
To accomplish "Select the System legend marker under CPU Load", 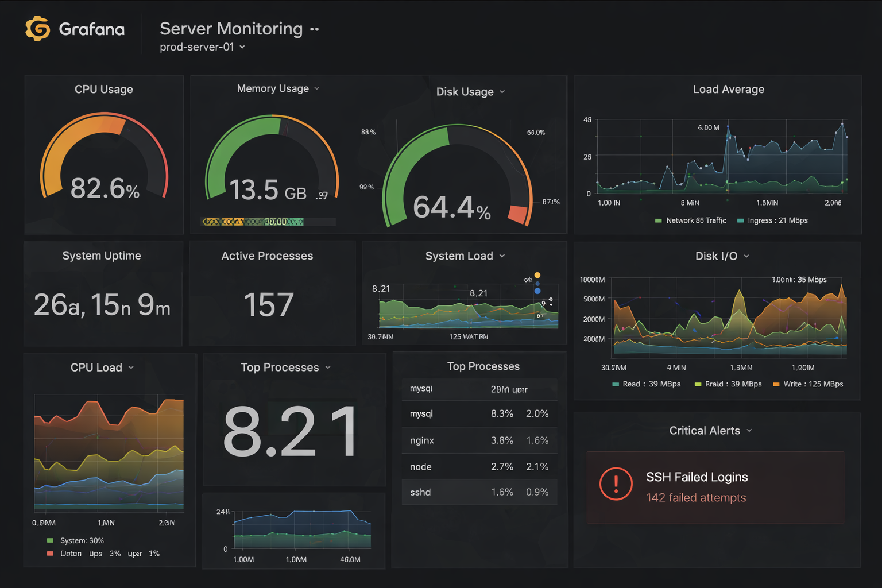I will click(x=51, y=540).
